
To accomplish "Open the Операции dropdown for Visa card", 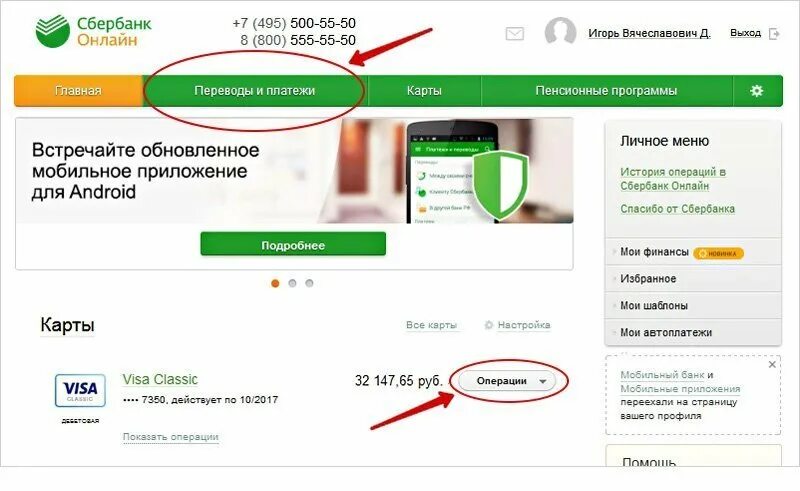I will (507, 381).
